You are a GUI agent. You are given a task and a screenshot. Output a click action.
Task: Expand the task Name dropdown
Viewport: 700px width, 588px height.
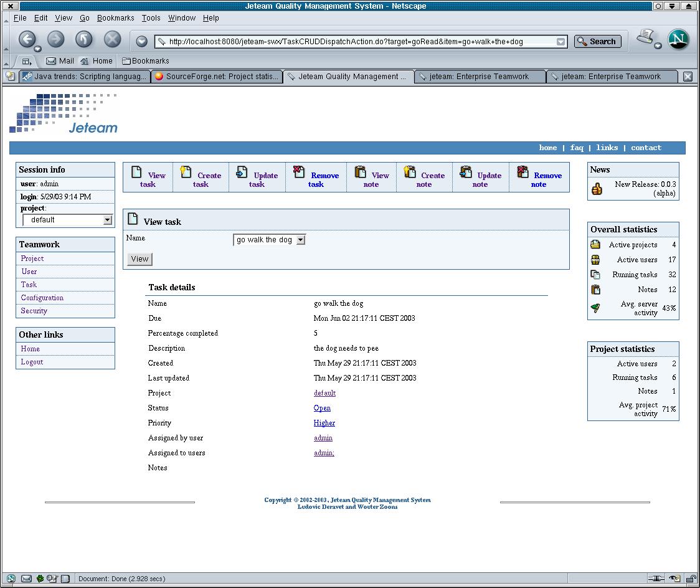click(300, 240)
